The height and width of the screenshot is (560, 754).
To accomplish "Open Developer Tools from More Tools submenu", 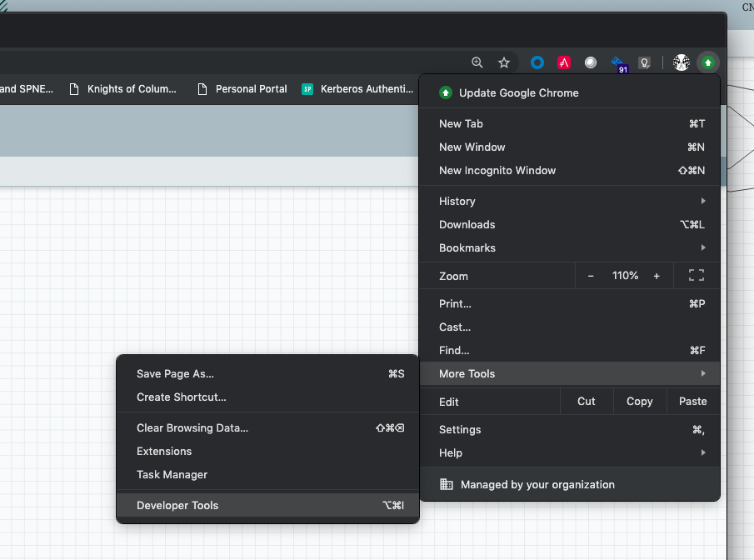I will (x=177, y=505).
